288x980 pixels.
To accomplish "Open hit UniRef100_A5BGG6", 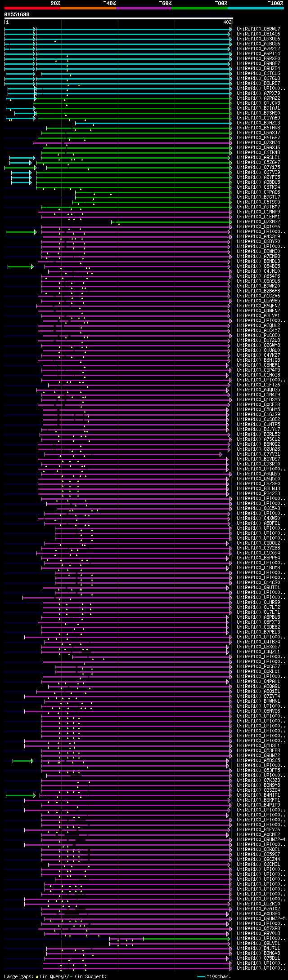I will tap(258, 44).
